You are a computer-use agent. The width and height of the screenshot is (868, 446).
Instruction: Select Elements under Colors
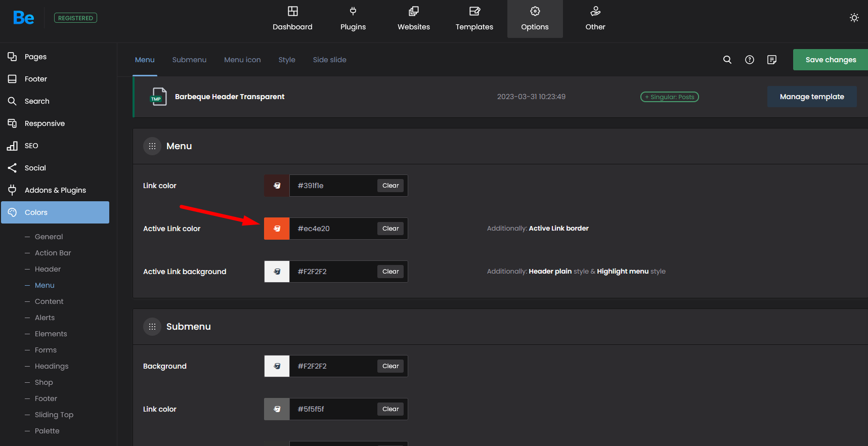pos(51,334)
